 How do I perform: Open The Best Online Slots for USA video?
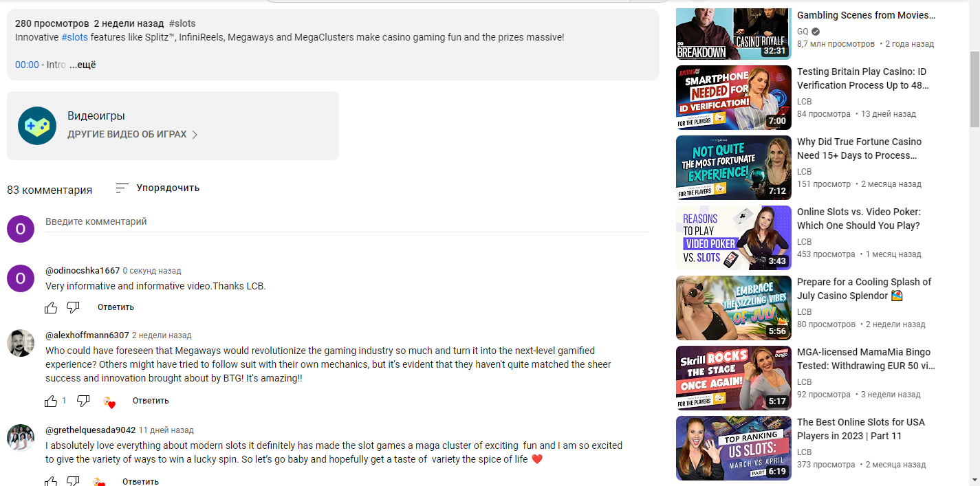click(861, 429)
